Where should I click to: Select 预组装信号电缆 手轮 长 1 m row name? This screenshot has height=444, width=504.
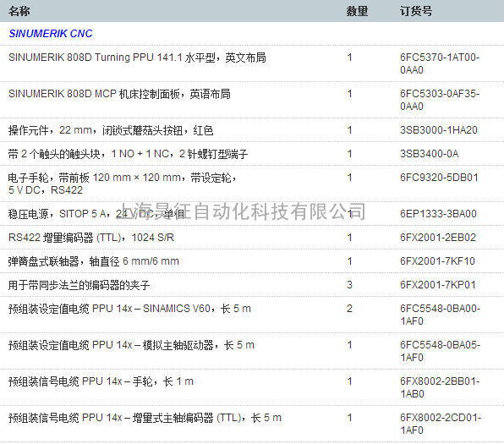101,381
